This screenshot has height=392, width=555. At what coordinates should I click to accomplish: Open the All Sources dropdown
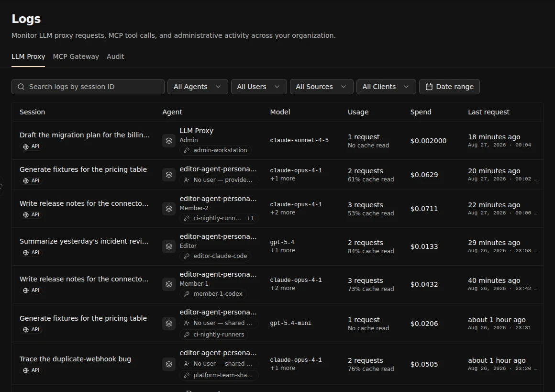point(322,87)
